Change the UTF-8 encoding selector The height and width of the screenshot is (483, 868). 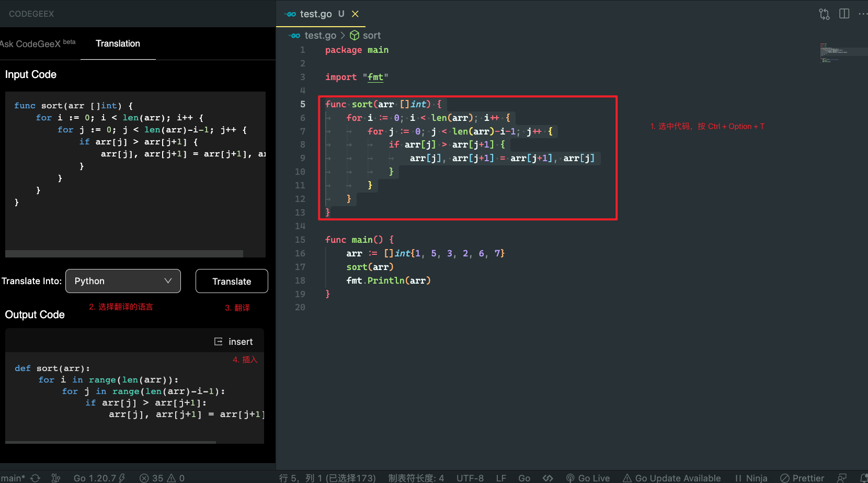(470, 478)
